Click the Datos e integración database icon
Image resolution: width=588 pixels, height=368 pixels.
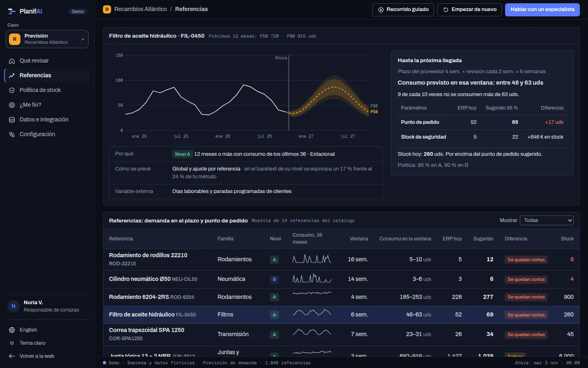(x=12, y=120)
